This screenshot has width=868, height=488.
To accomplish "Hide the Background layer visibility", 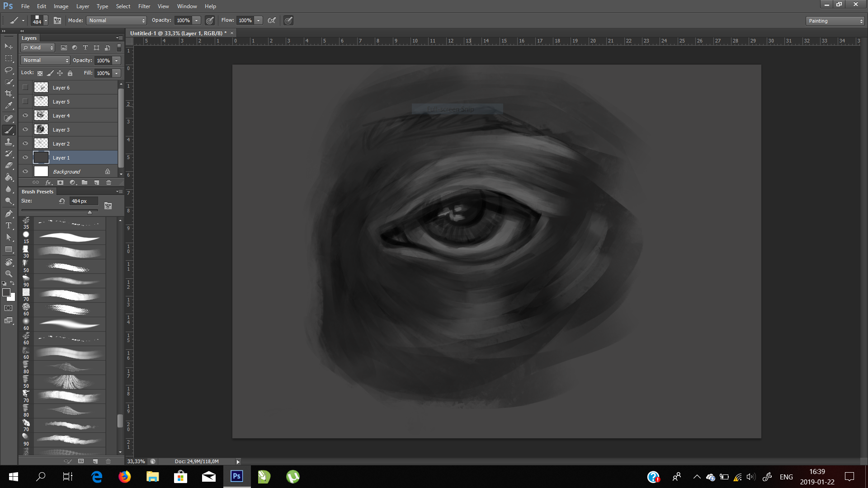I will [x=25, y=172].
